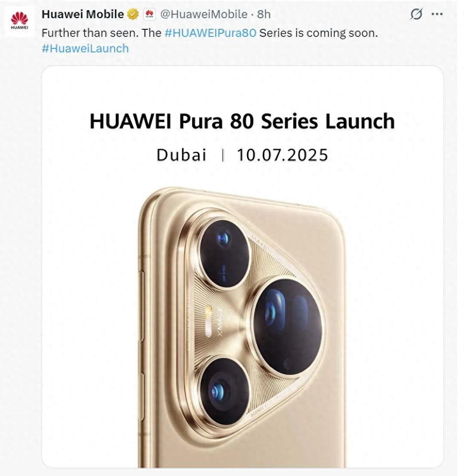Click the phone's upper side volume button
The width and height of the screenshot is (464, 476).
click(142, 305)
